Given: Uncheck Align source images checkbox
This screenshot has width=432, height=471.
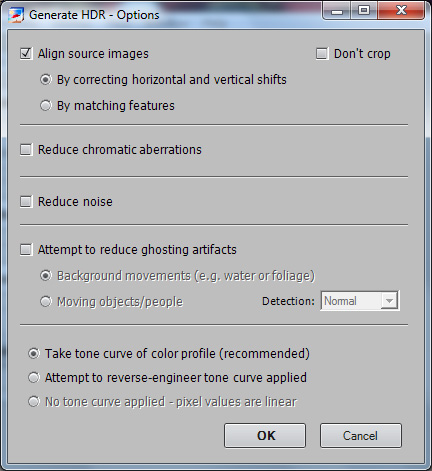Looking at the screenshot, I should click(x=26, y=53).
